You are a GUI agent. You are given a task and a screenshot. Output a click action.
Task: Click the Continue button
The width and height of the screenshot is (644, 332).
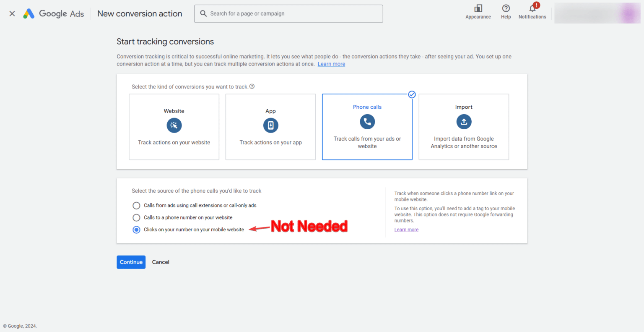pos(131,262)
